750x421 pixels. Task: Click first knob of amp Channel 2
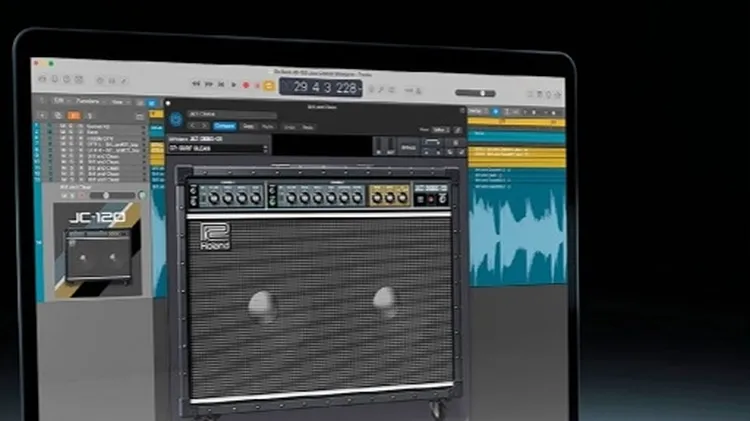coord(291,198)
